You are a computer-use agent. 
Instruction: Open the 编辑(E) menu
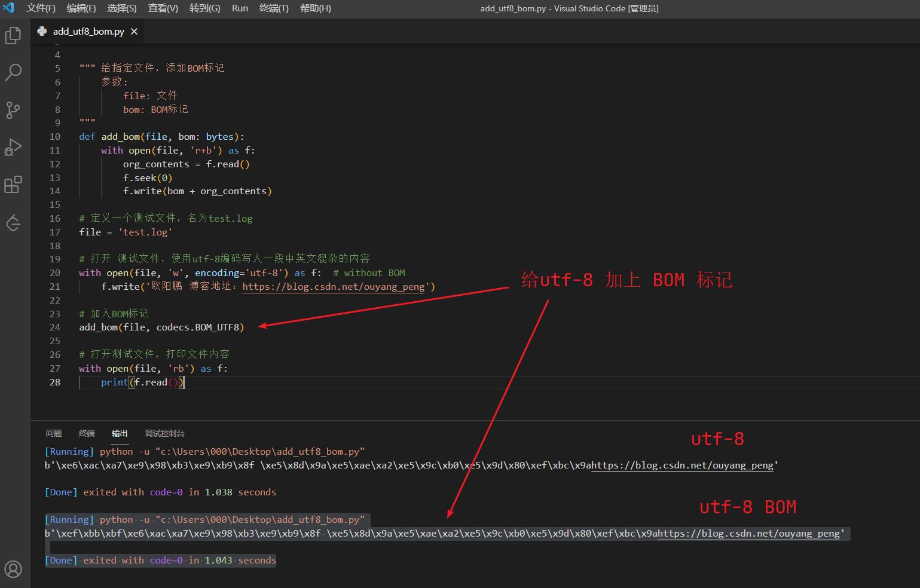(x=81, y=8)
